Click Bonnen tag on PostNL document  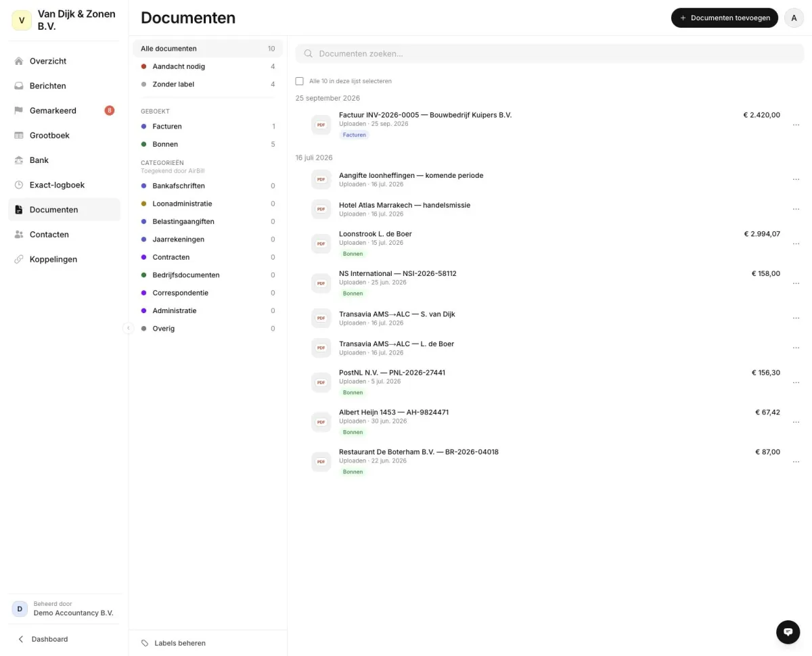coord(353,392)
